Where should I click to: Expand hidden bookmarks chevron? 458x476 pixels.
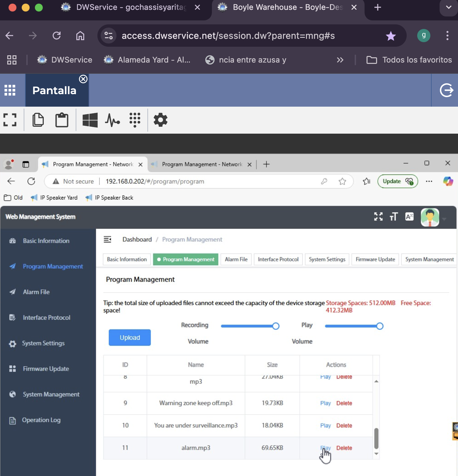(340, 60)
